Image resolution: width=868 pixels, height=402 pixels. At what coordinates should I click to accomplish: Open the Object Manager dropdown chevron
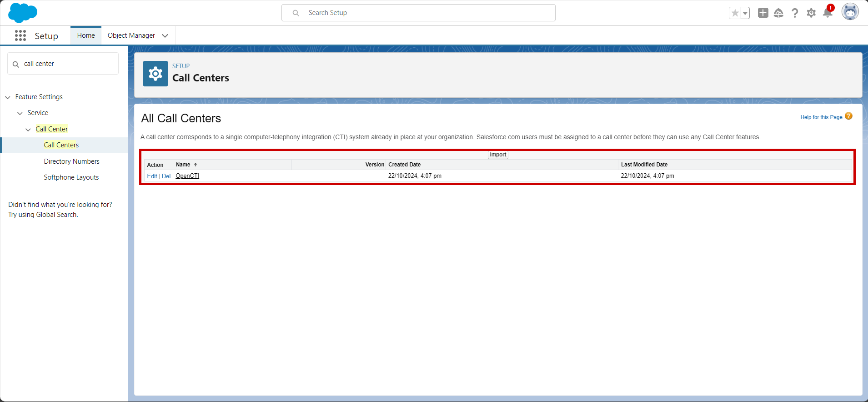point(165,35)
